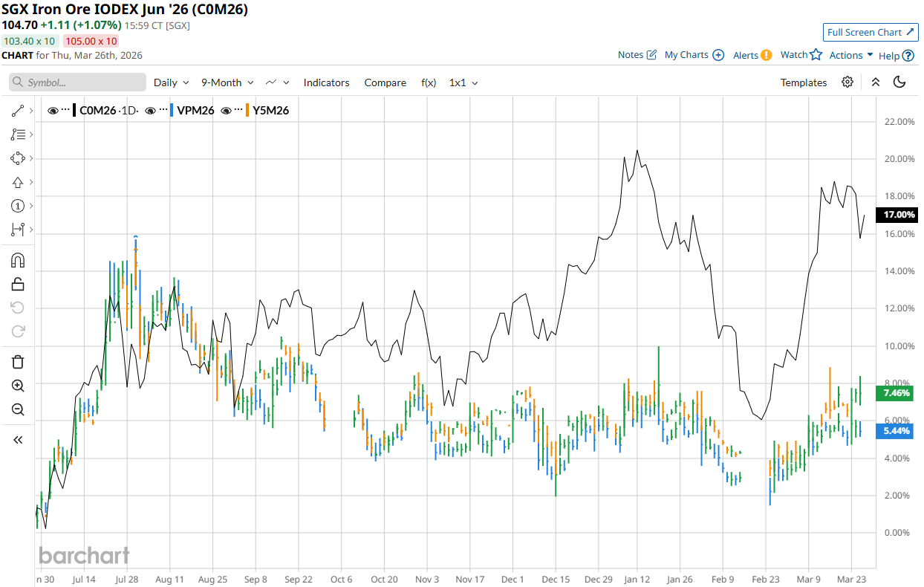The image size is (924, 587).
Task: Open the Daily frequency dropdown
Action: (171, 82)
